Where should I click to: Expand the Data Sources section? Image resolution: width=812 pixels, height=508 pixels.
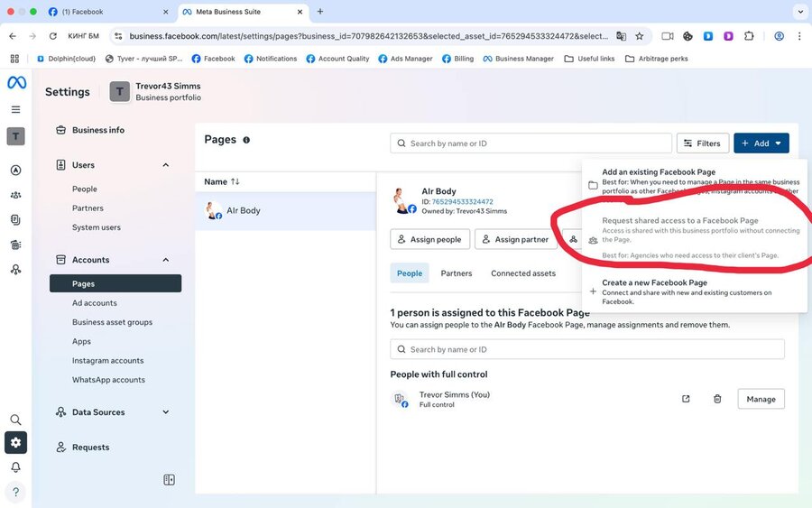click(165, 412)
